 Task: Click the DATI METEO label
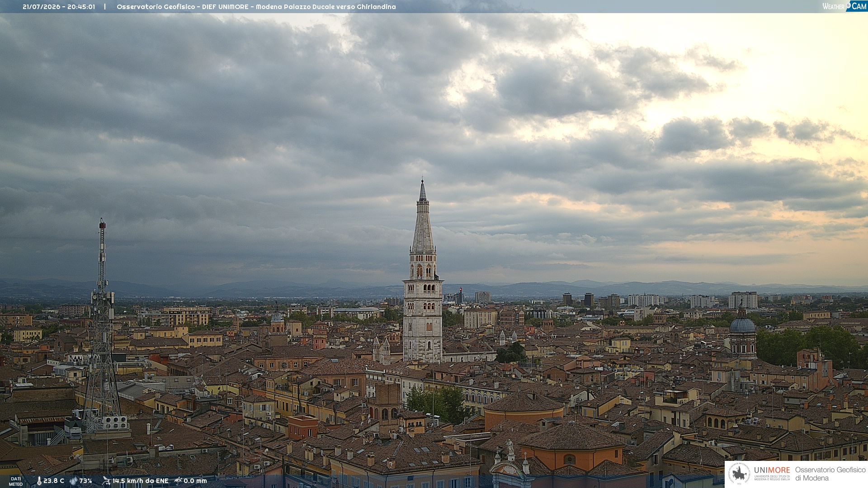click(x=16, y=482)
